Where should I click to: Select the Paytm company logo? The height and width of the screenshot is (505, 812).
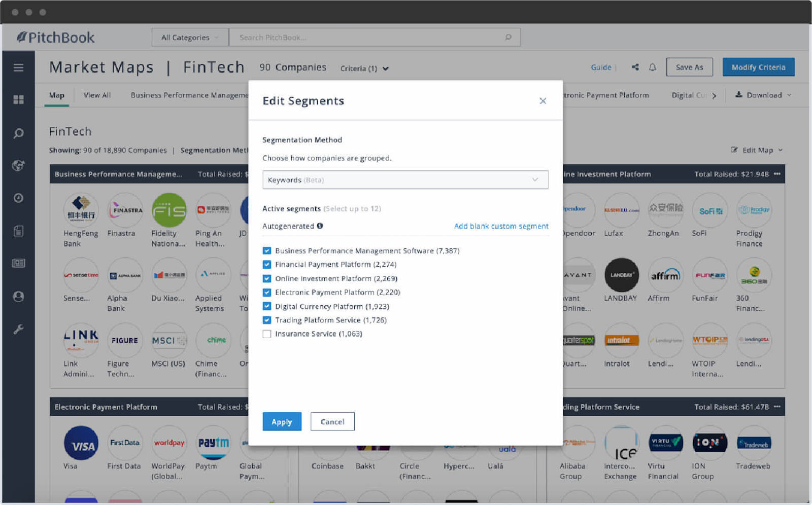[x=213, y=443]
